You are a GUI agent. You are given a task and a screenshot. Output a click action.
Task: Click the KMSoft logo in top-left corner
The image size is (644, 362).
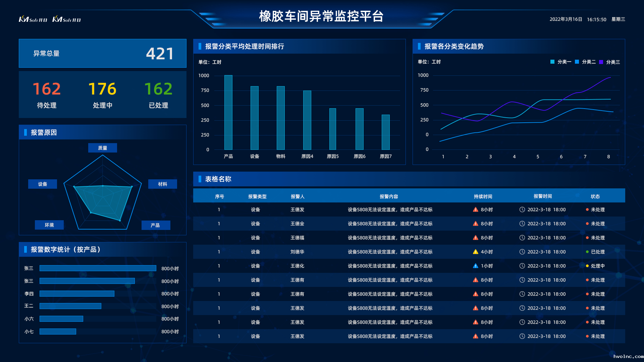coord(32,19)
